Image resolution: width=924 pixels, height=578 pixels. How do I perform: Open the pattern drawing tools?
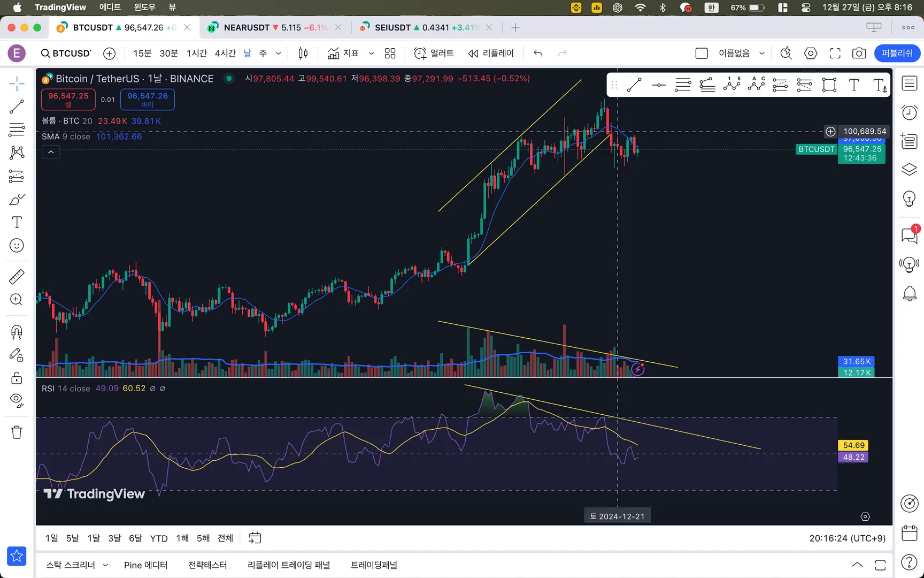click(x=17, y=153)
